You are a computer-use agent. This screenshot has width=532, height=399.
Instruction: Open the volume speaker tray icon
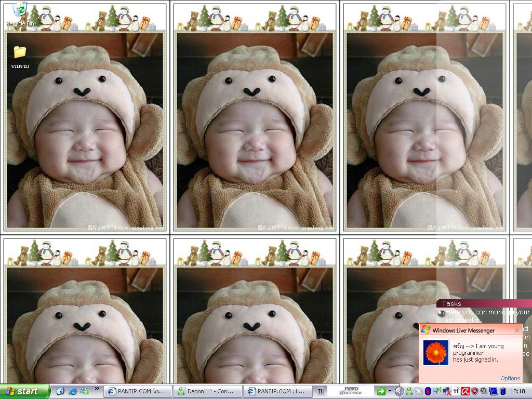pos(484,391)
